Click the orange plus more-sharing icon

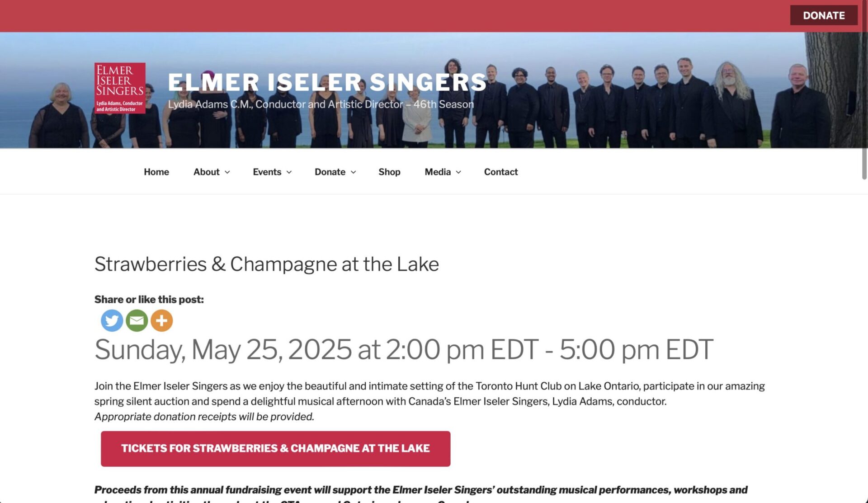tap(161, 320)
